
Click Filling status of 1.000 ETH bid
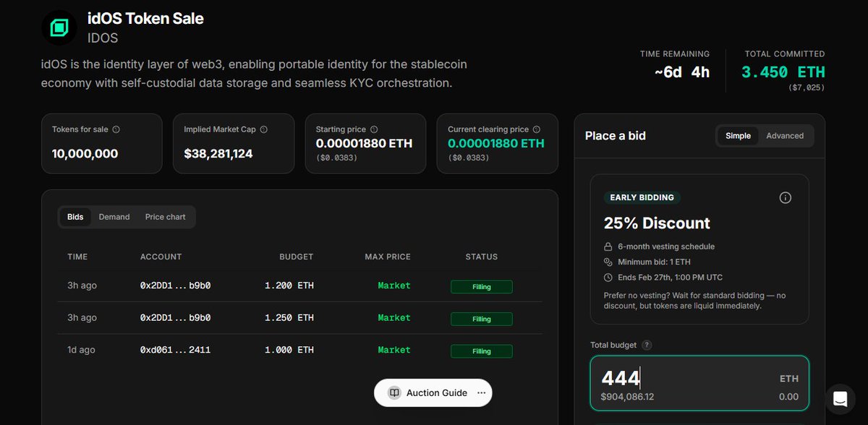point(482,351)
